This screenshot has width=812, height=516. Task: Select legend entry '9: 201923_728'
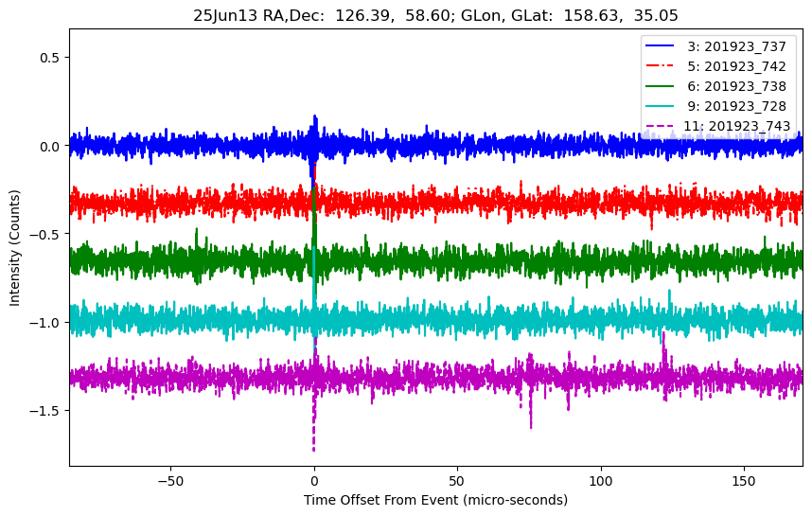736,106
